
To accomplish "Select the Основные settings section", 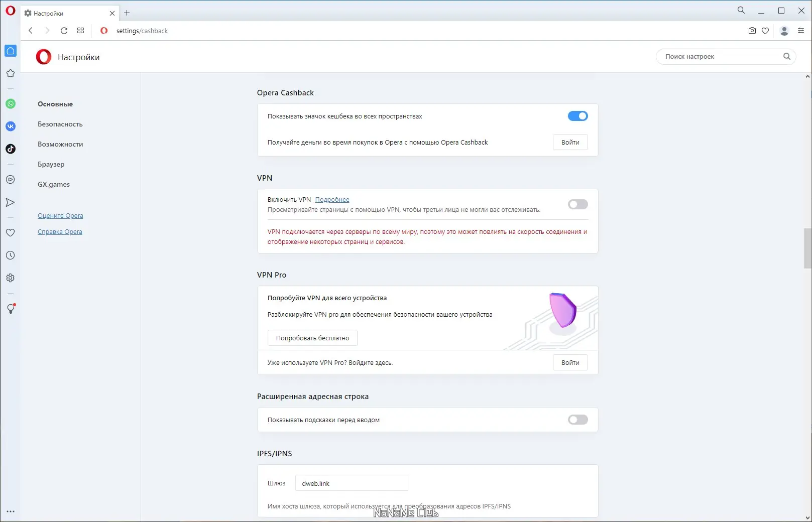I will click(55, 104).
